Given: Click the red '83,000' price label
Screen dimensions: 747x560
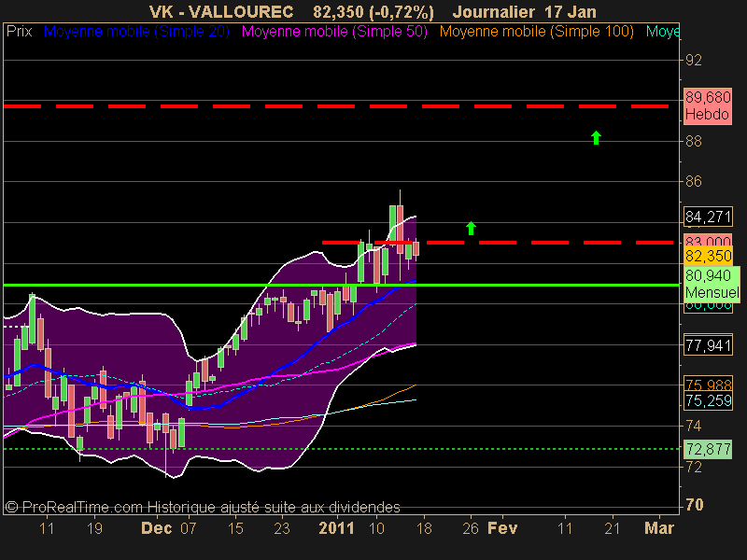Looking at the screenshot, I should click(x=708, y=241).
